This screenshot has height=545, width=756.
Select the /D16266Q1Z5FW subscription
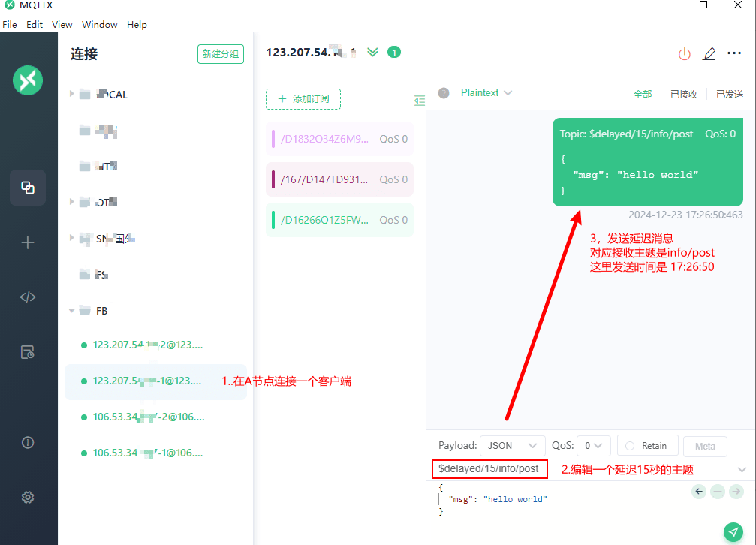339,220
